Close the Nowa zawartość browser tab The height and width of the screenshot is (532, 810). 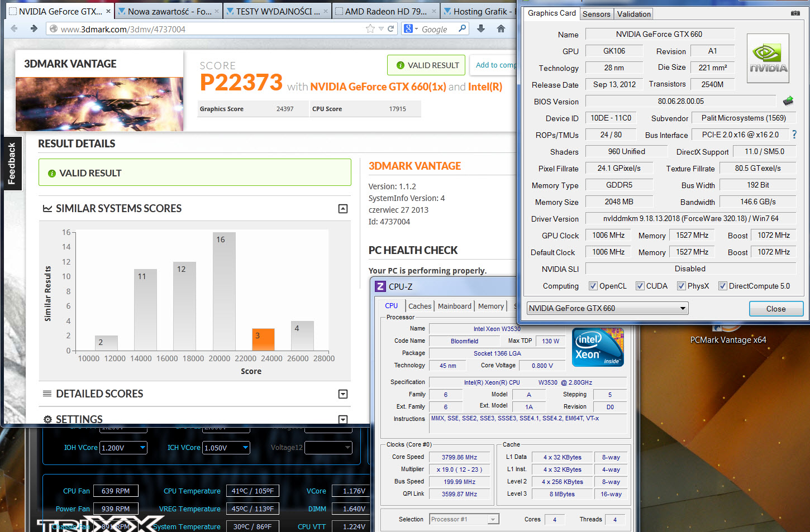pyautogui.click(x=217, y=11)
